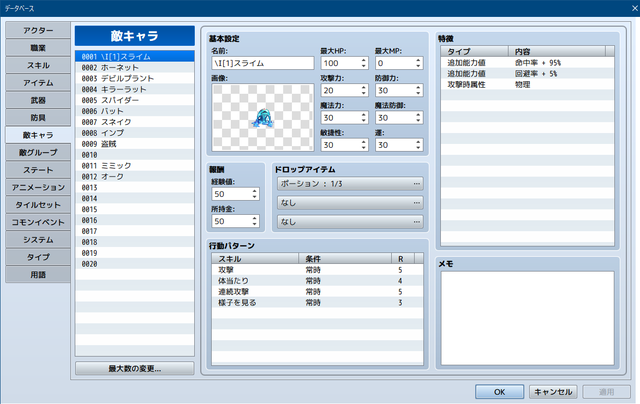Select enemy 0009 盗賊
This screenshot has width=640, height=404.
tap(135, 144)
